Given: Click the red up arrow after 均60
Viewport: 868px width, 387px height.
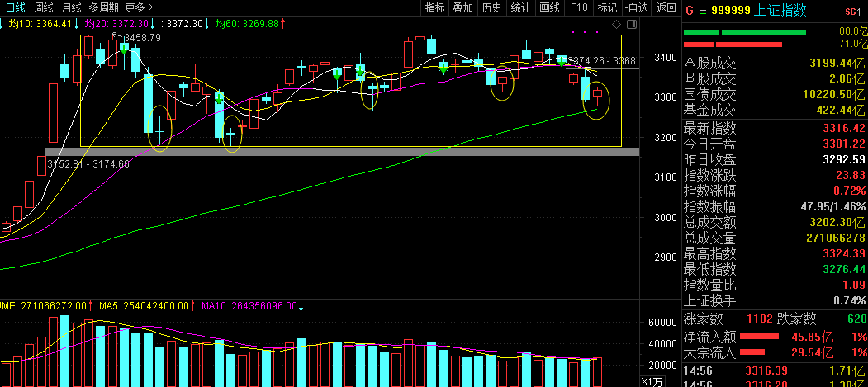Looking at the screenshot, I should tap(283, 24).
